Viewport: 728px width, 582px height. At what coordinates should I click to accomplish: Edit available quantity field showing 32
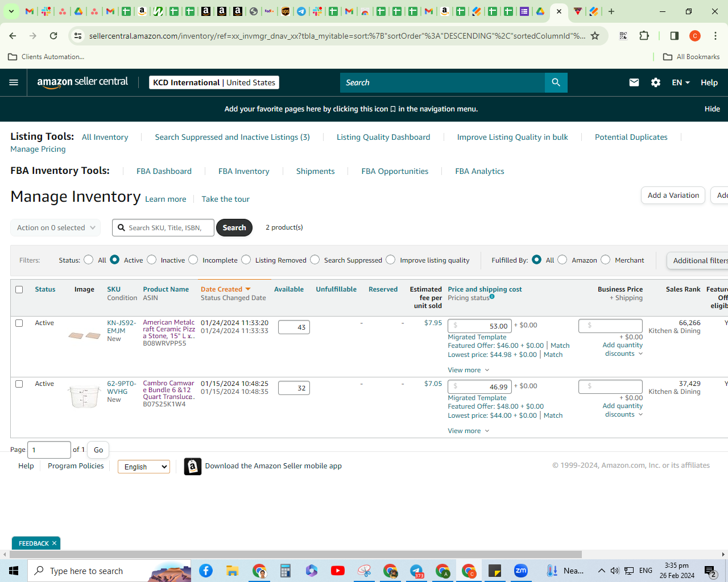point(293,388)
